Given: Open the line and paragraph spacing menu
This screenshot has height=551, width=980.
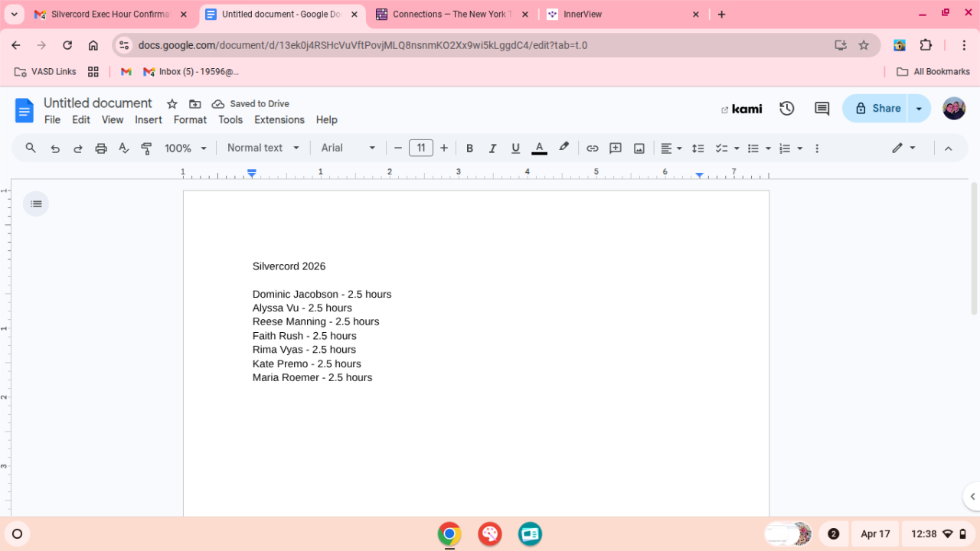Looking at the screenshot, I should click(698, 148).
